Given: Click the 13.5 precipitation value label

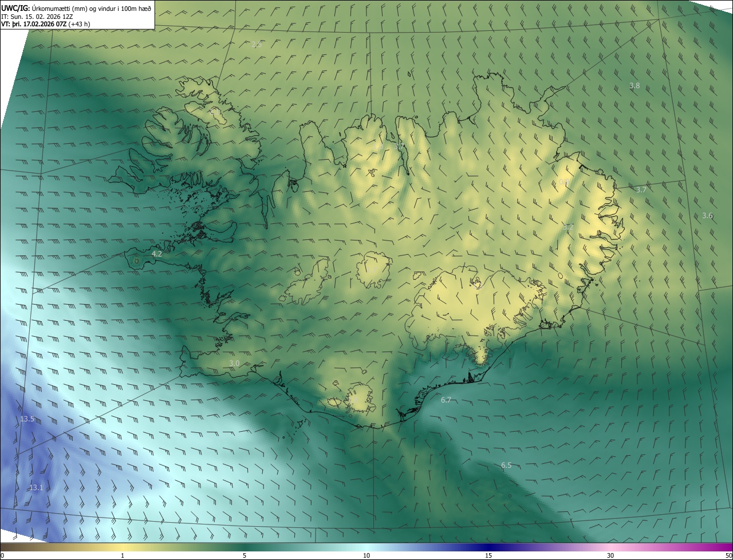Looking at the screenshot, I should [x=27, y=419].
